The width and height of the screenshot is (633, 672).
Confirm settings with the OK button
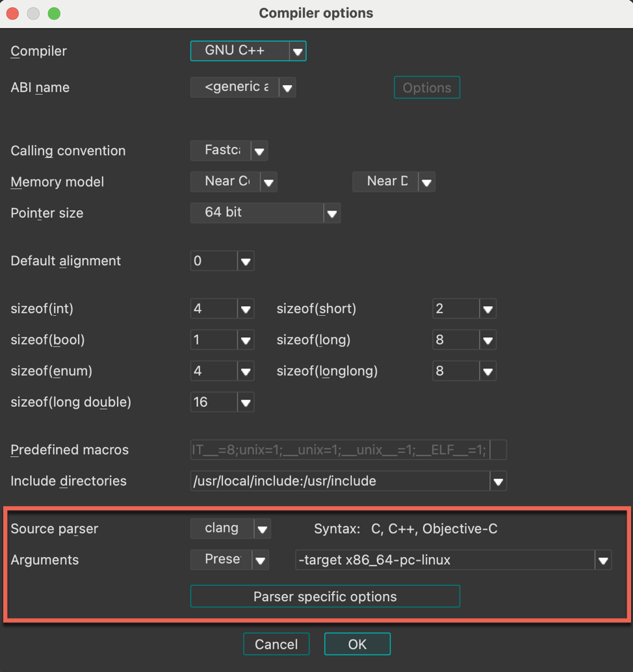click(357, 644)
